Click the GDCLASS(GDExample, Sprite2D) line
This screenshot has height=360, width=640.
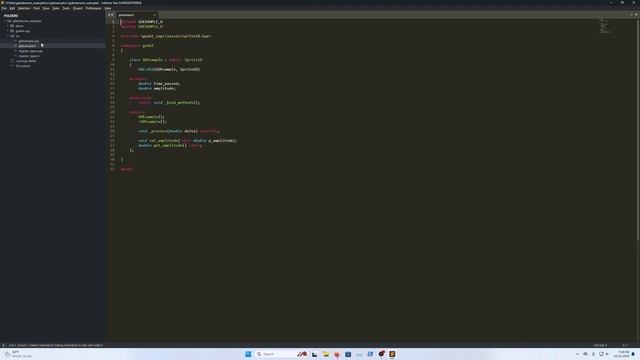[169, 69]
